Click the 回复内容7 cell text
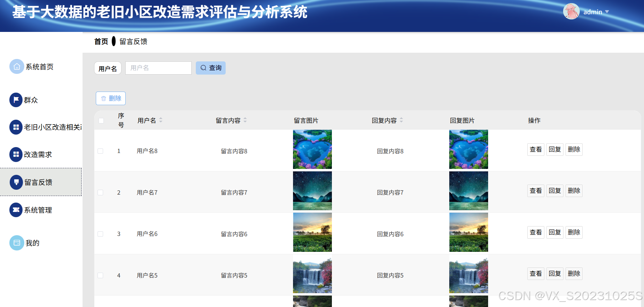The height and width of the screenshot is (307, 644). pyautogui.click(x=390, y=193)
